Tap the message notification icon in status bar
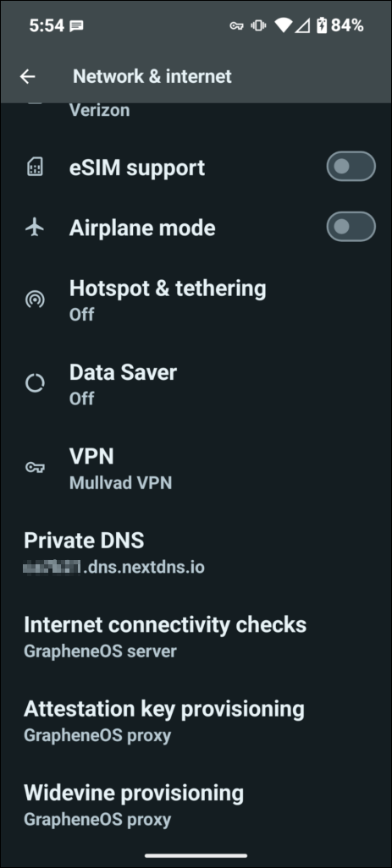Image resolution: width=392 pixels, height=868 pixels. pyautogui.click(x=76, y=25)
